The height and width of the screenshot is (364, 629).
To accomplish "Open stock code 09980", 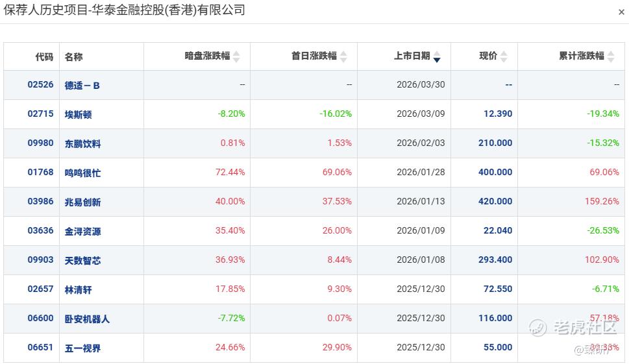I will [x=40, y=143].
